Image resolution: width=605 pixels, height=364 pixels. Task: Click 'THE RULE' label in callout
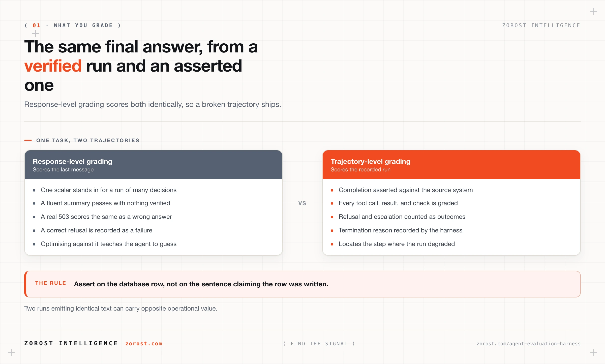coord(51,283)
